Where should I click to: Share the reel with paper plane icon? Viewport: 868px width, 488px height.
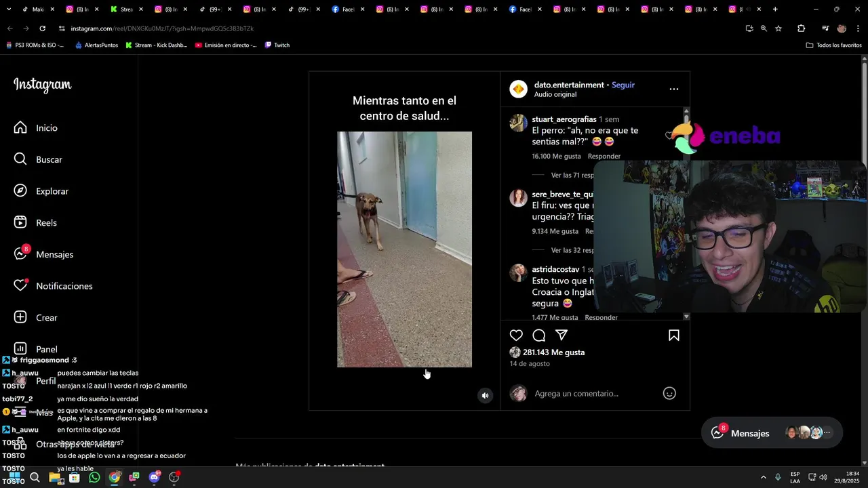pyautogui.click(x=561, y=335)
